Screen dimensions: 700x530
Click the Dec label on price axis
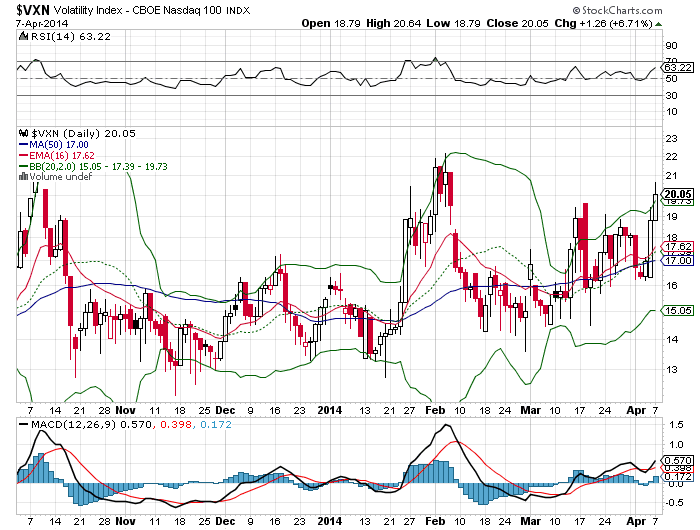tap(225, 410)
